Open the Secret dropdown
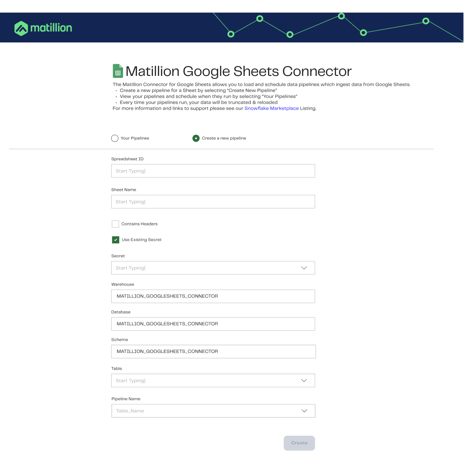464x476 pixels. tap(213, 268)
